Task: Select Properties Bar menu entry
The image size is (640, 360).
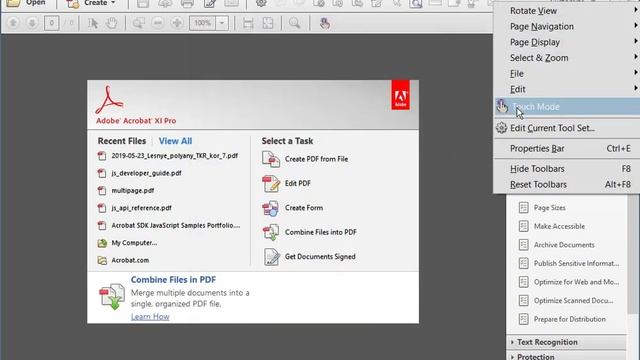Action: (567, 149)
